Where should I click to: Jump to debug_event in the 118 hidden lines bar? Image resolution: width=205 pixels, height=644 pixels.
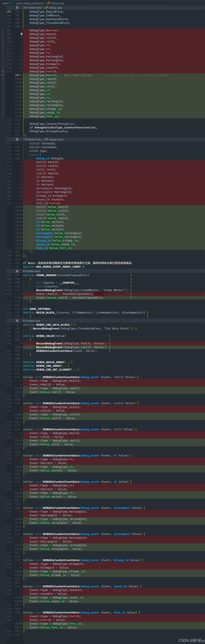point(56,139)
